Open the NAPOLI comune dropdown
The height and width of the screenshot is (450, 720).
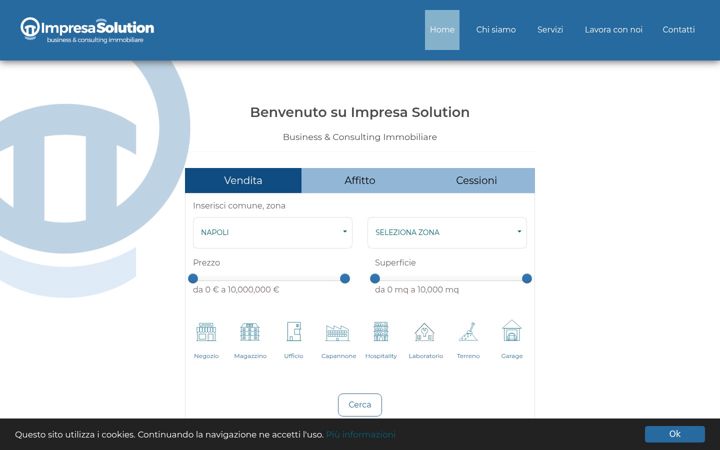[x=273, y=233]
